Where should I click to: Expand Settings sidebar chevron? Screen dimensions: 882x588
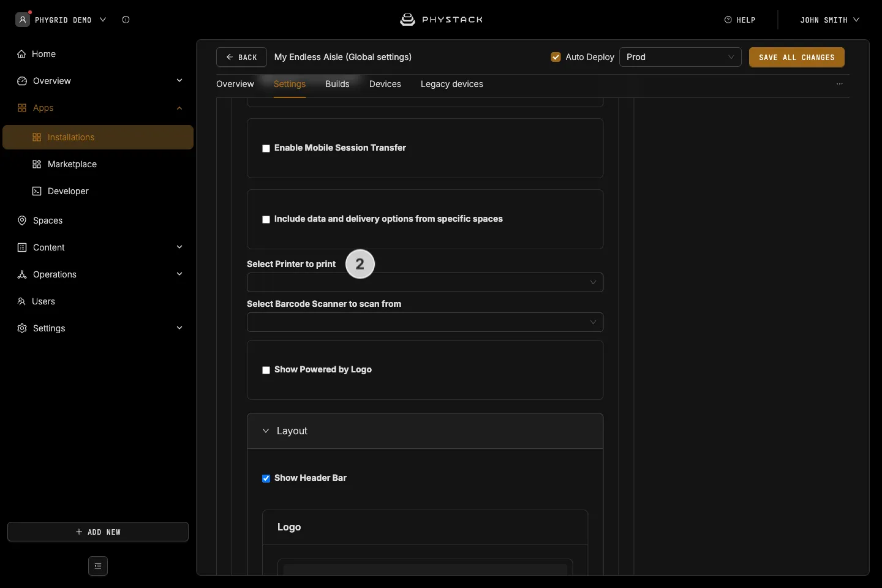[179, 328]
